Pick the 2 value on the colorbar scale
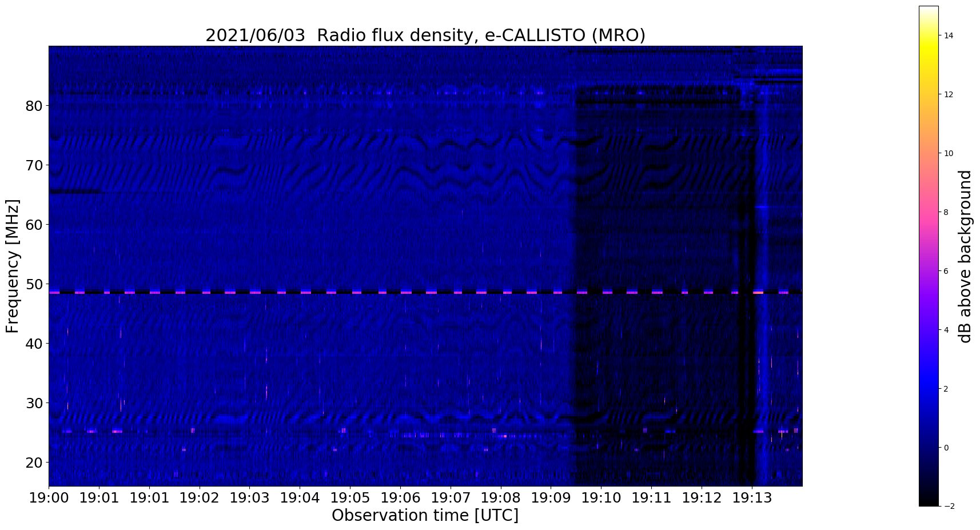The width and height of the screenshot is (980, 530). 946,389
